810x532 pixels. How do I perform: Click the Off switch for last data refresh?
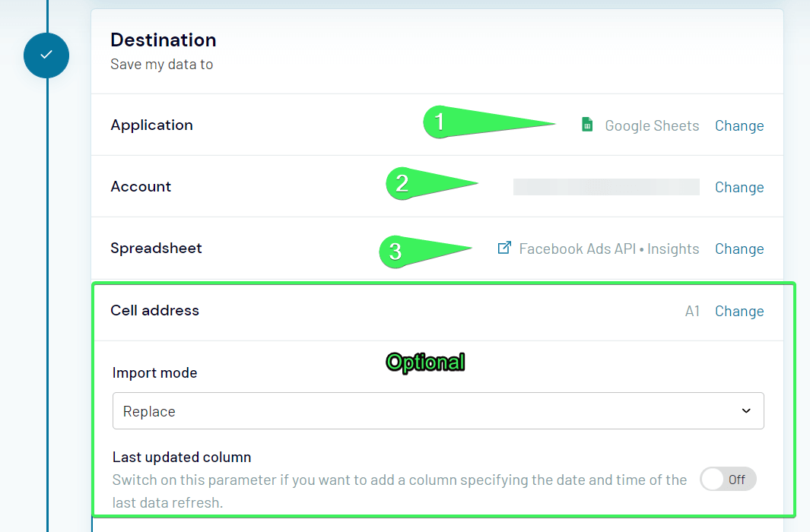coord(727,479)
